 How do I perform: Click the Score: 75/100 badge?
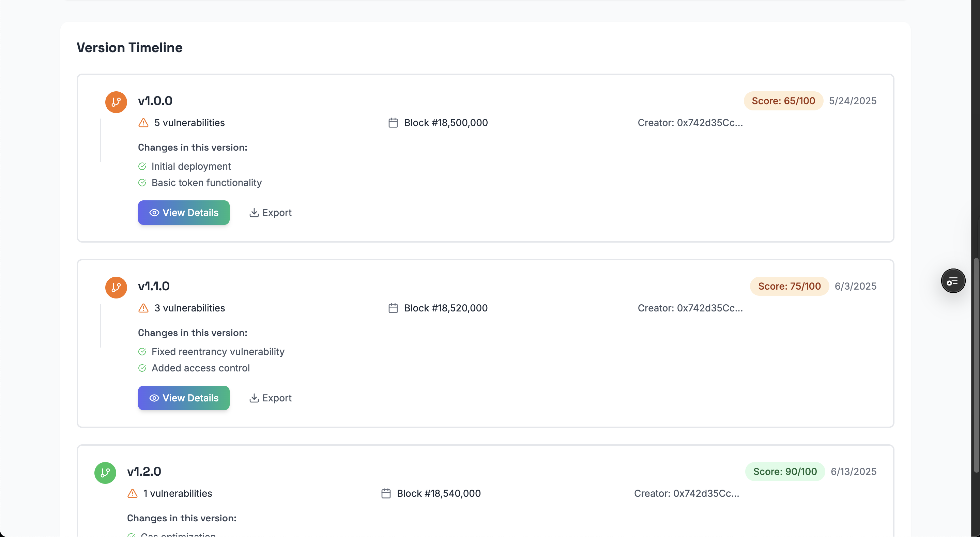click(x=789, y=286)
